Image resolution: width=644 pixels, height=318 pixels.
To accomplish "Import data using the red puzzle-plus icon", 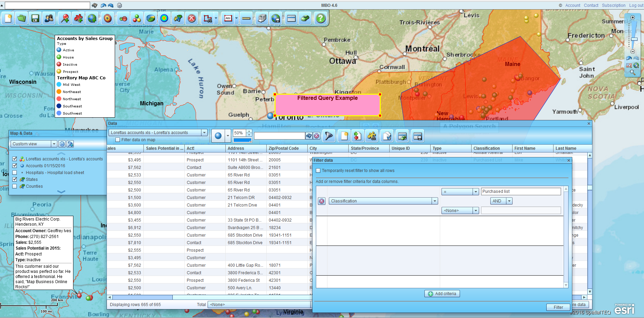I will tap(78, 18).
